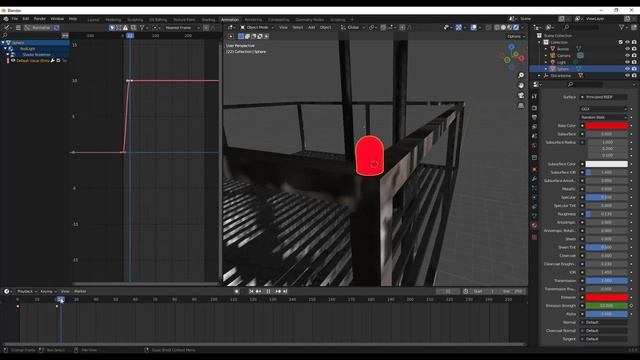Open the Help menu
This screenshot has height=360, width=640.
pos(73,19)
